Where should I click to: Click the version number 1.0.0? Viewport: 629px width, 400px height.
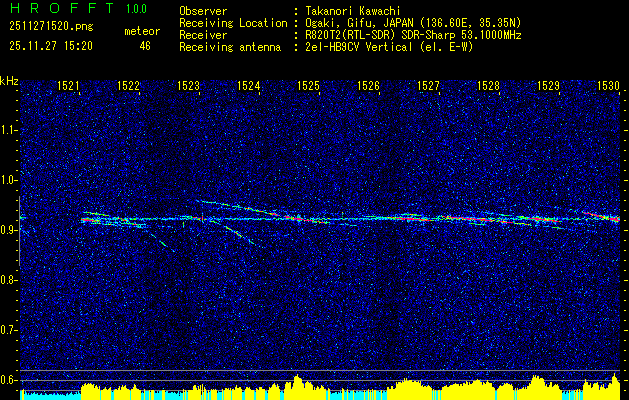tap(136, 9)
